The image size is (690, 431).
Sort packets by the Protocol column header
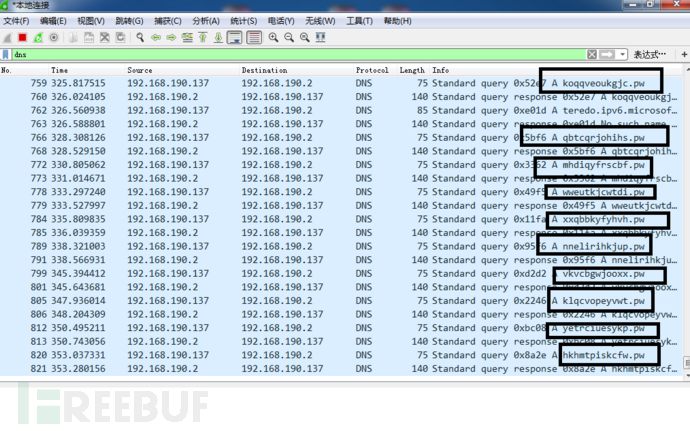click(x=376, y=70)
